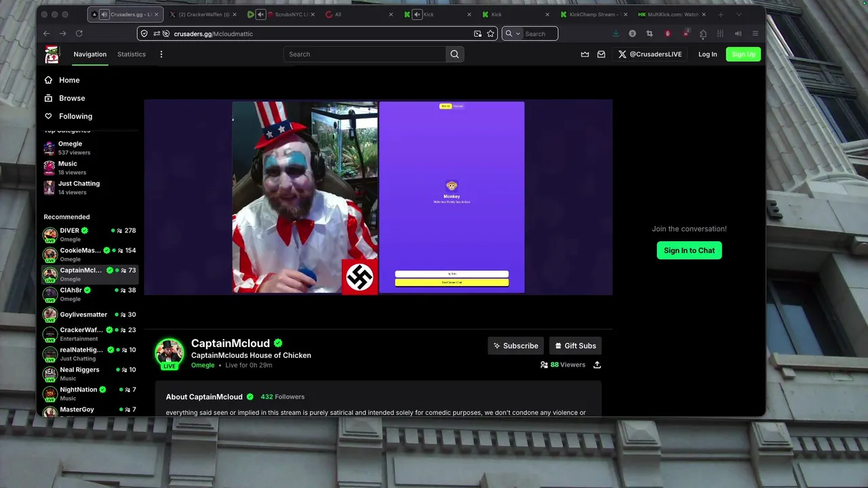Click the shield tracking protection icon
Image resolution: width=868 pixels, height=488 pixels.
click(144, 33)
